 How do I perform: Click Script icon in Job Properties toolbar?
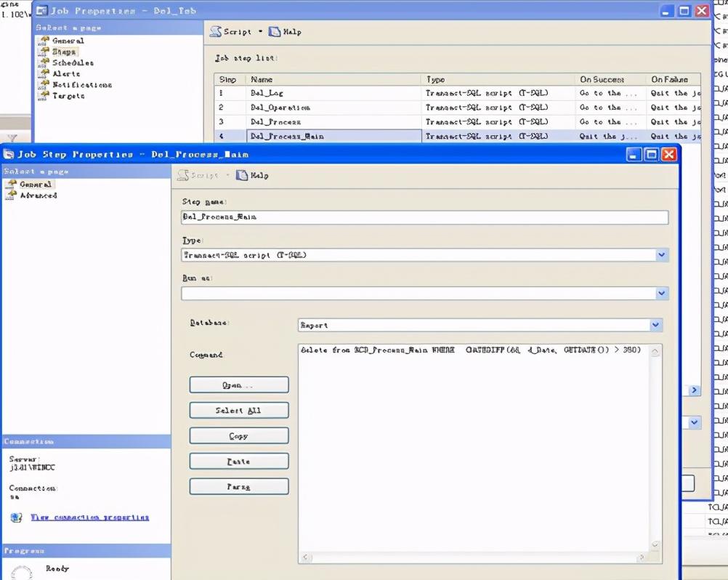pos(216,32)
